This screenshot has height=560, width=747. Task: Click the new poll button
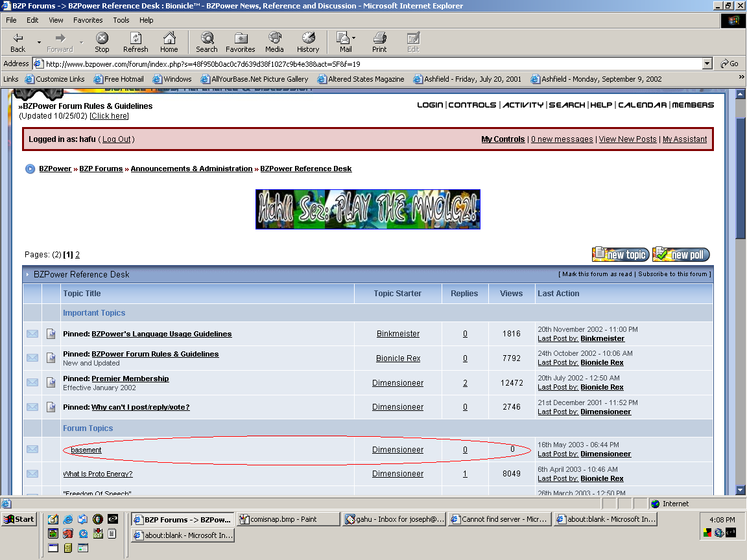682,255
